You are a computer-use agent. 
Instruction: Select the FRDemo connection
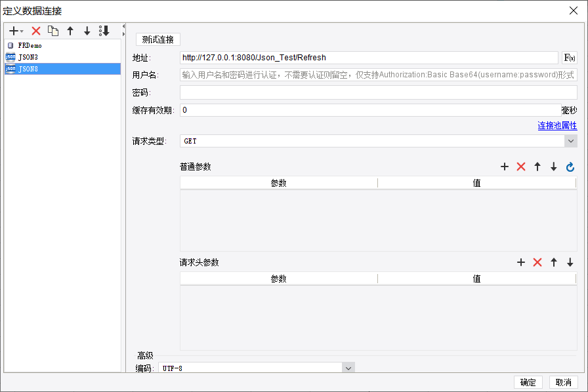click(62, 45)
